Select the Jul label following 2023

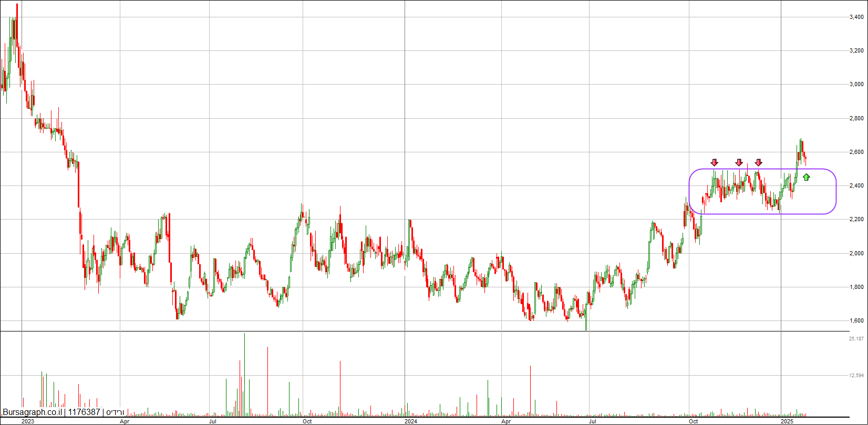pyautogui.click(x=213, y=421)
